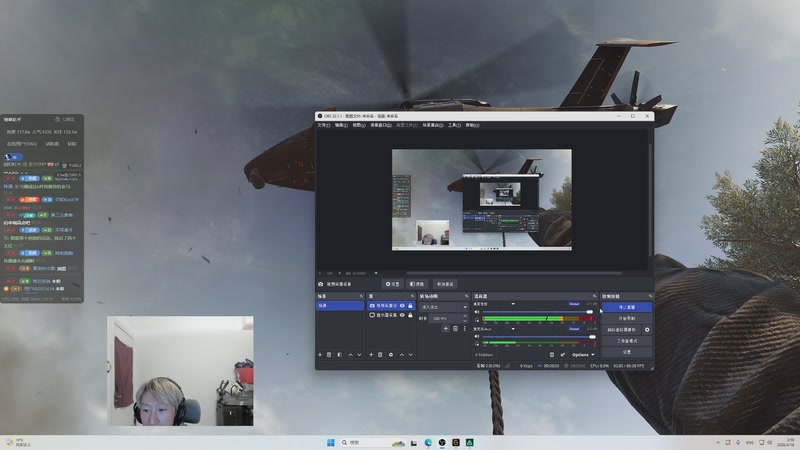The image size is (800, 450).
Task: Move source up in Sources panel
Action: [402, 355]
